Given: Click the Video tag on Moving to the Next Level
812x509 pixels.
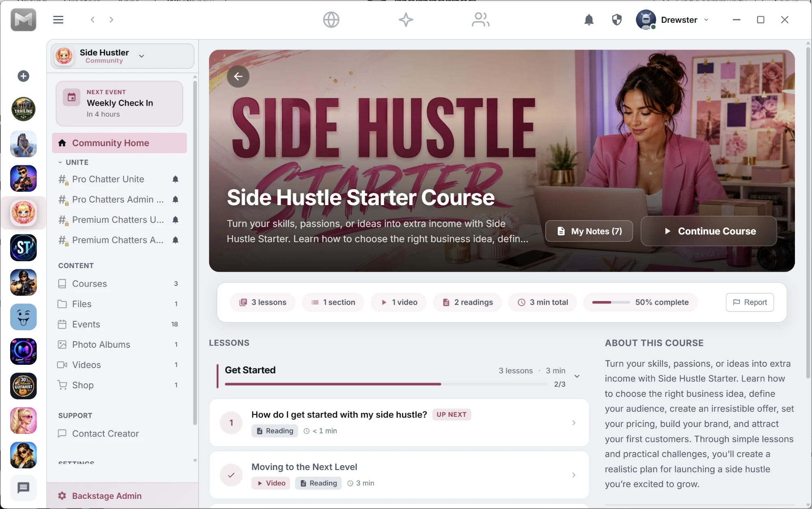Looking at the screenshot, I should pyautogui.click(x=271, y=483).
